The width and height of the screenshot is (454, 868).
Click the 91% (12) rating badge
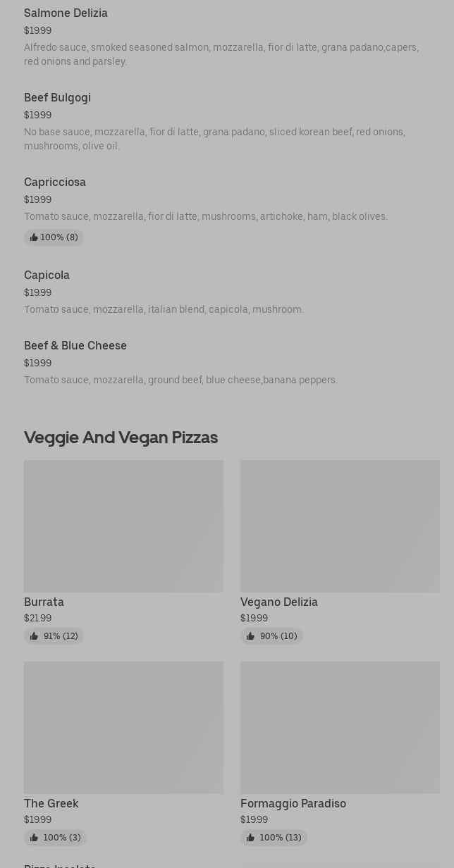(x=54, y=636)
